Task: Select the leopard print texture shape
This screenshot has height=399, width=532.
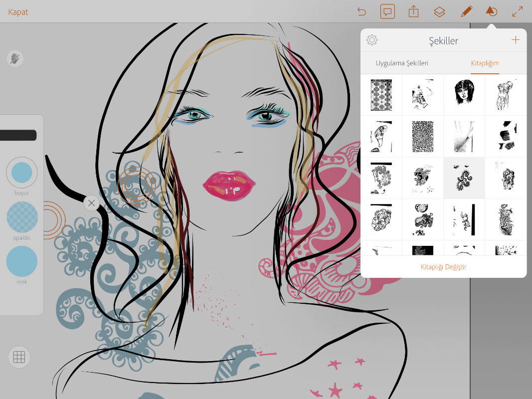Action: [x=422, y=136]
